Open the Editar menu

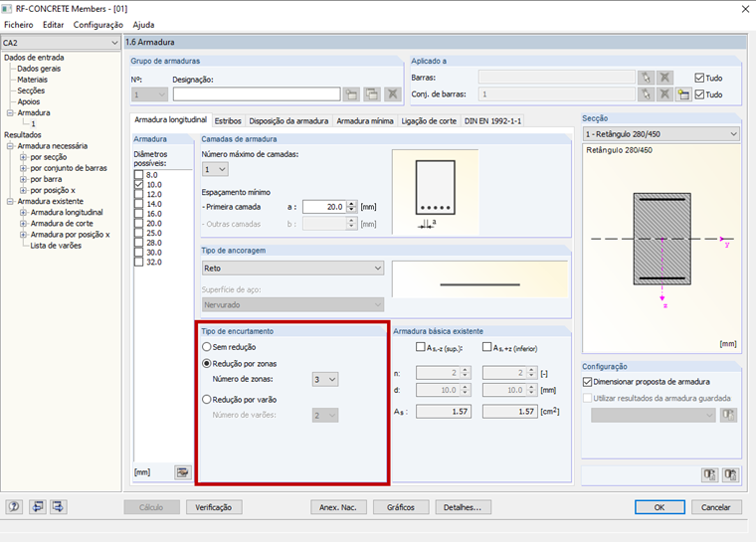point(53,25)
